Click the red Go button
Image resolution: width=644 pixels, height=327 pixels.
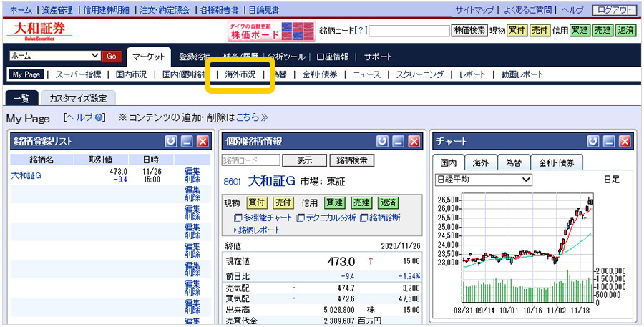(112, 57)
